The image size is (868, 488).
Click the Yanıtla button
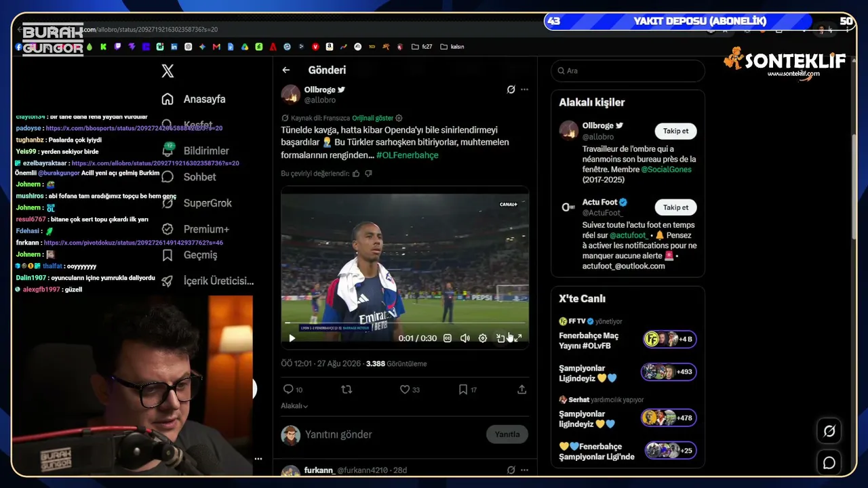(507, 434)
